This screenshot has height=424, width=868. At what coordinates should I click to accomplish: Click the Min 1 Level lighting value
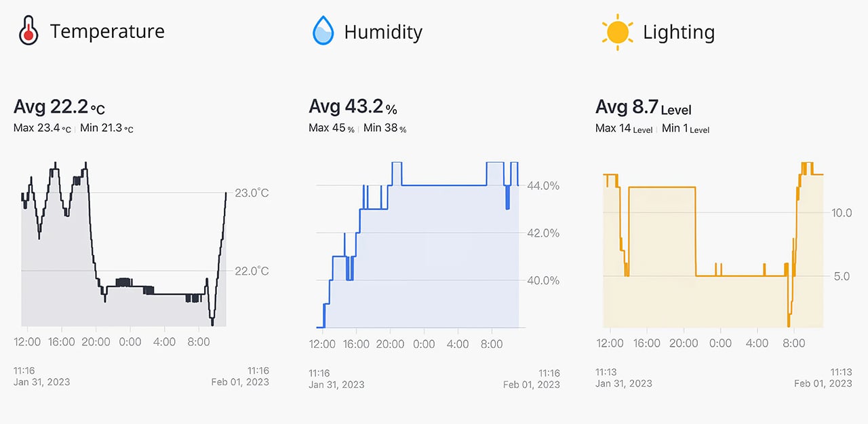click(x=685, y=128)
